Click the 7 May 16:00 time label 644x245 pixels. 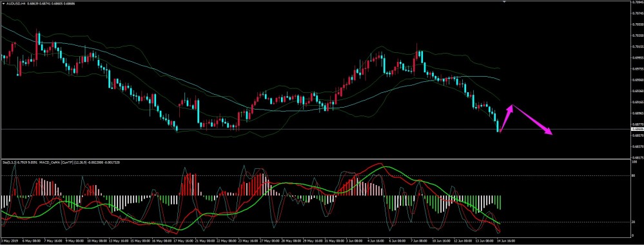[x=54, y=241]
